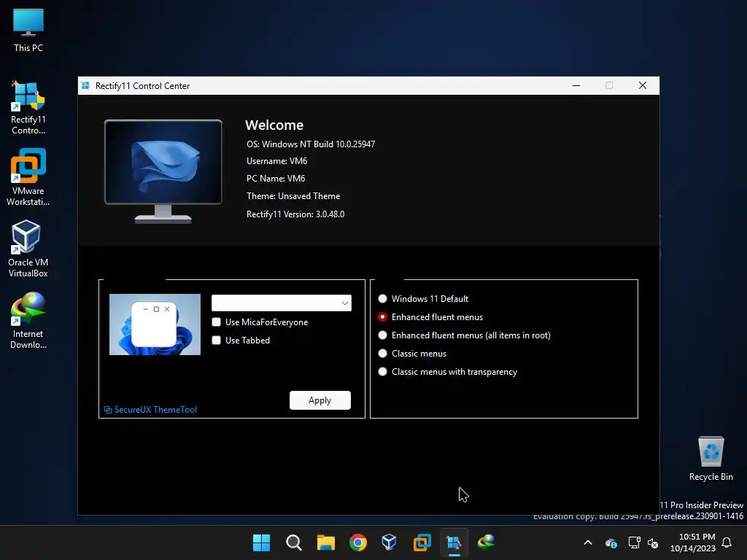The width and height of the screenshot is (747, 560).
Task: Click the "Rectify11 Version: 3.0.48.0" text
Action: 295,214
